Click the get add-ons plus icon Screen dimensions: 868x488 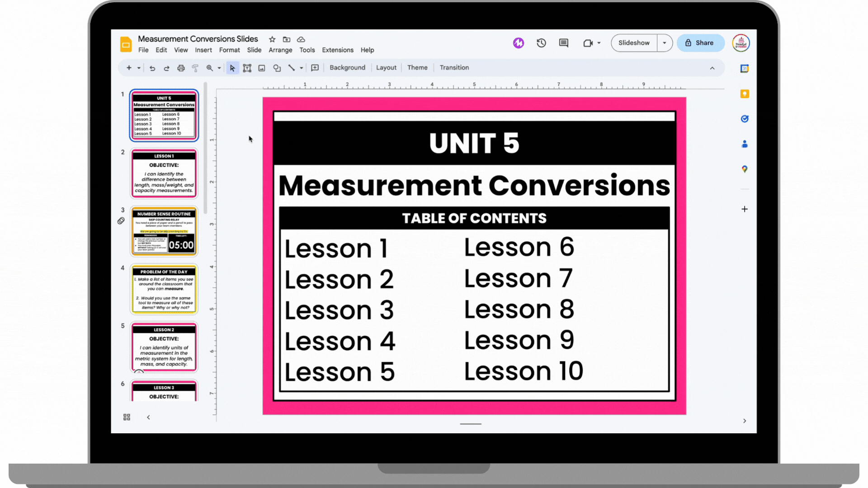coord(745,209)
